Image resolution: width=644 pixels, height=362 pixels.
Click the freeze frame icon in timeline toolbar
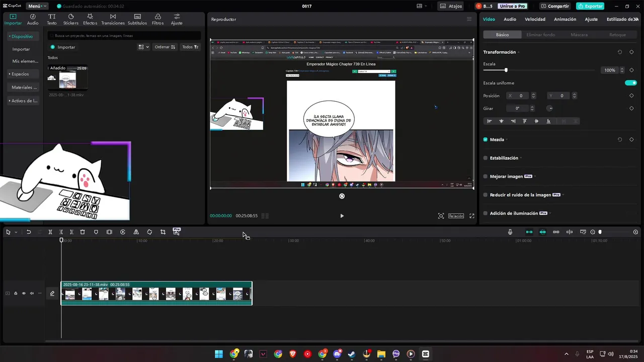pos(109,232)
